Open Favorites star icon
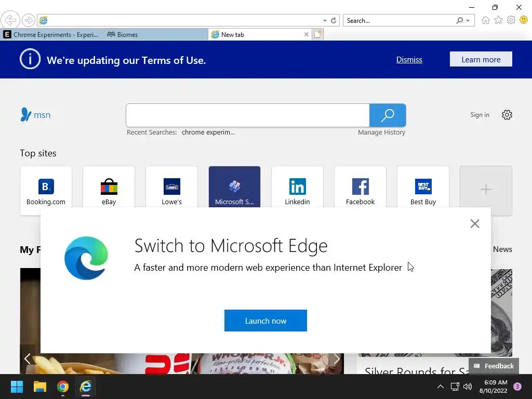532x399 pixels. tap(498, 20)
